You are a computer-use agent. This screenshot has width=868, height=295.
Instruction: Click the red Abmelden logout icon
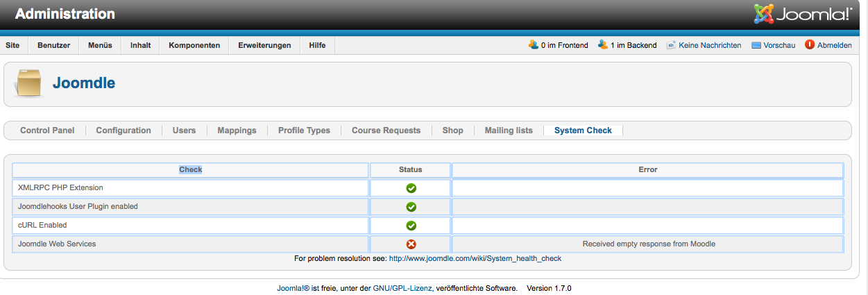point(810,45)
